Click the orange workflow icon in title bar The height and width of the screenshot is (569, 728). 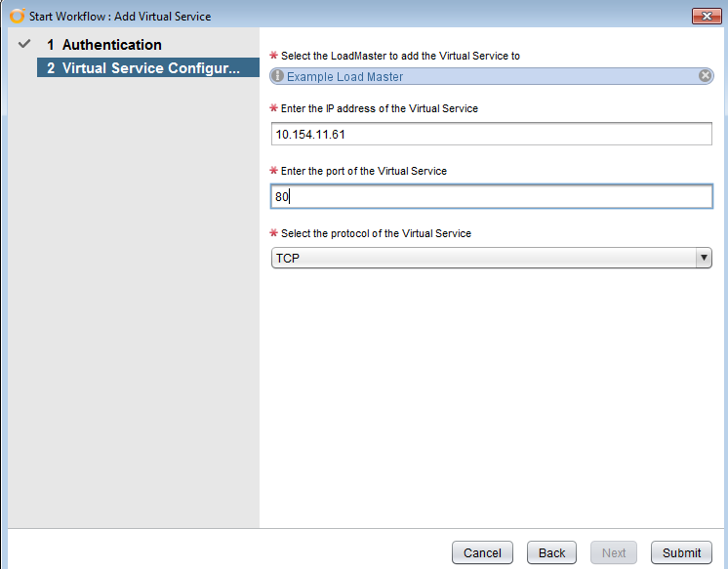[x=18, y=16]
